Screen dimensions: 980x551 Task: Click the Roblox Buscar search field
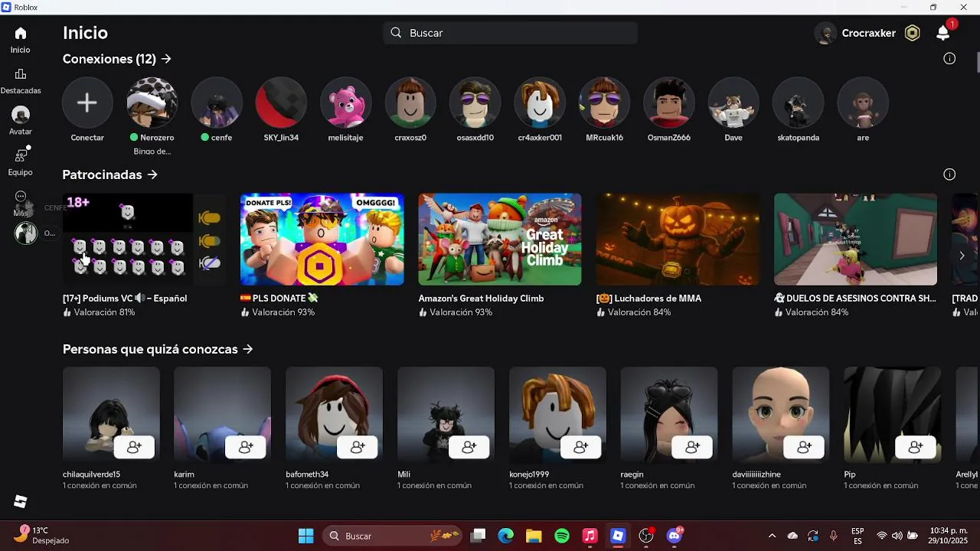[511, 33]
